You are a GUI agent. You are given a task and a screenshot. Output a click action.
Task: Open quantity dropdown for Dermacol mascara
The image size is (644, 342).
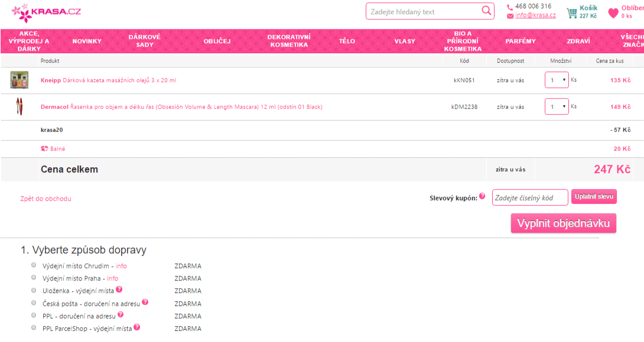point(557,107)
